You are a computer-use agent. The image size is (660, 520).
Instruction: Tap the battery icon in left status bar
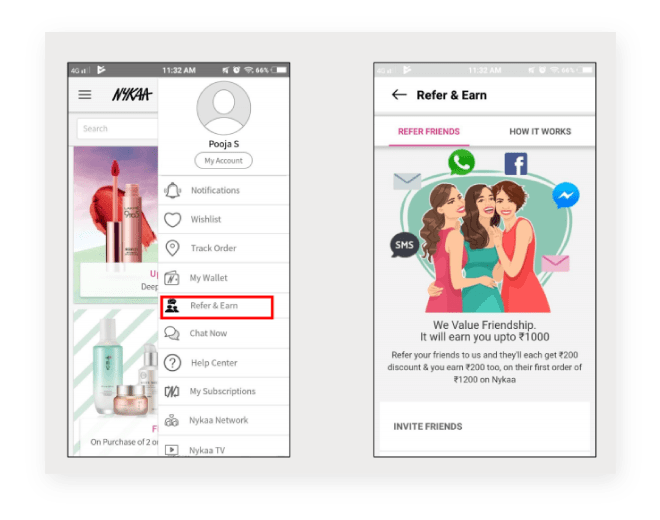pos(279,70)
